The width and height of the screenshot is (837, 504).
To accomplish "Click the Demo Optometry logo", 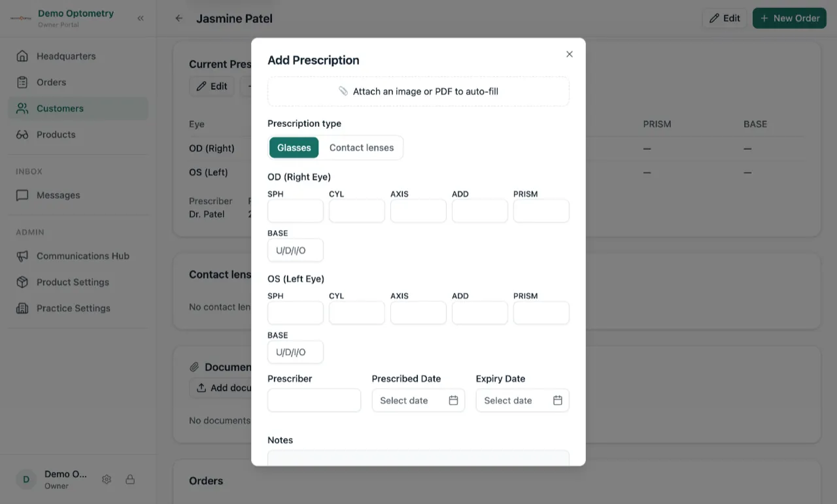I will [21, 18].
